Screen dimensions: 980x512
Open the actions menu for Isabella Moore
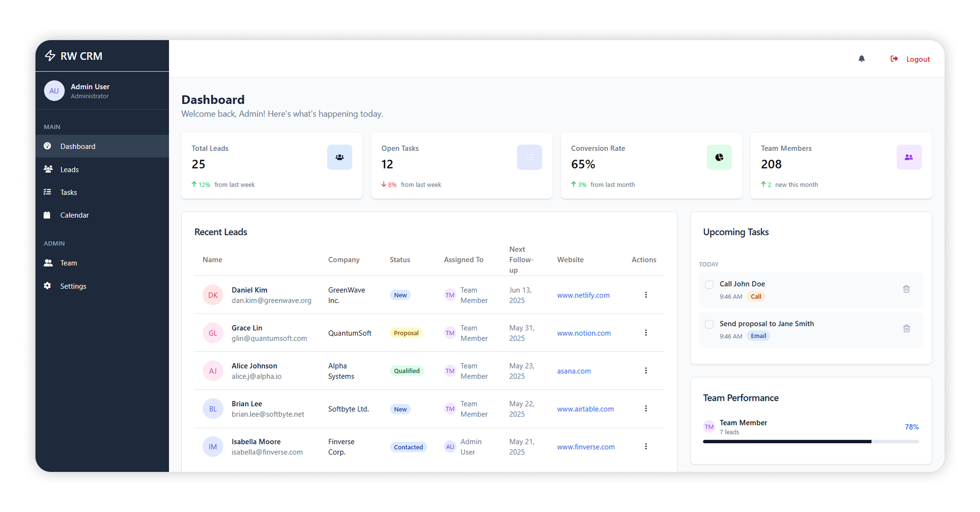tap(646, 446)
